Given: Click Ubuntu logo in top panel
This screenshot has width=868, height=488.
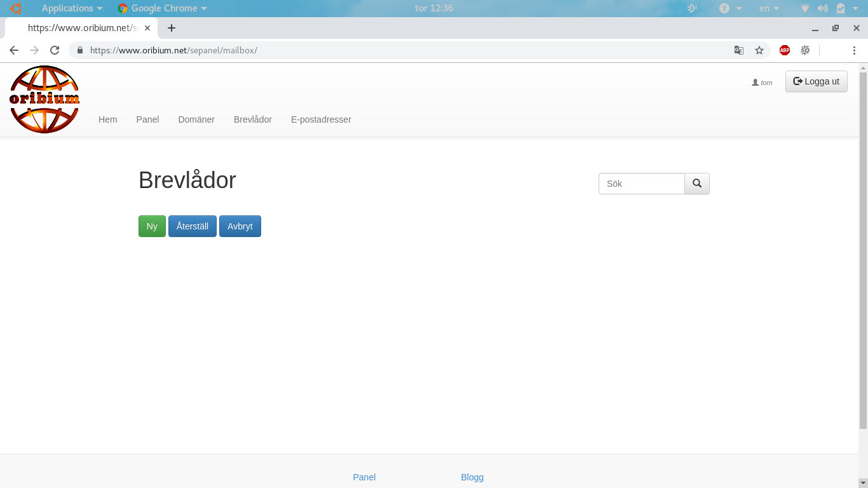Looking at the screenshot, I should [16, 8].
